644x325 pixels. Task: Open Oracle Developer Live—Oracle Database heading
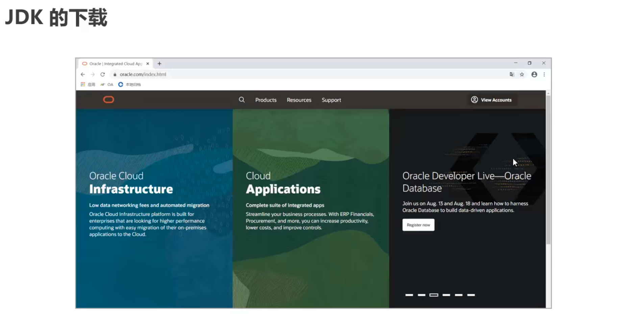click(x=467, y=182)
